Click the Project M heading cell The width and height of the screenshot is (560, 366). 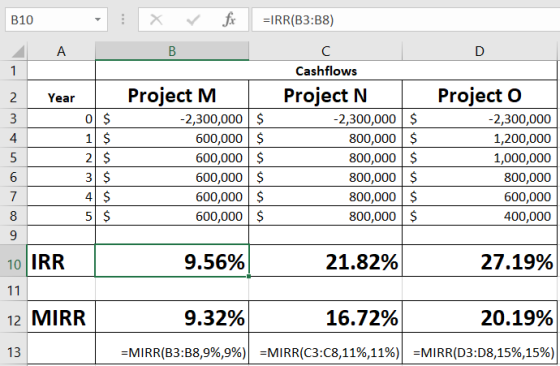172,95
